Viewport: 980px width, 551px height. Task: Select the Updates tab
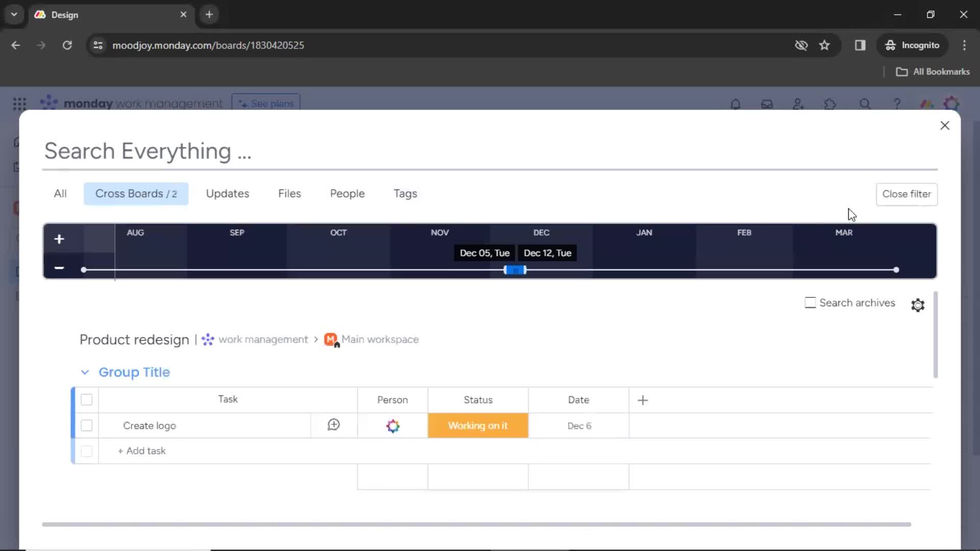click(228, 193)
